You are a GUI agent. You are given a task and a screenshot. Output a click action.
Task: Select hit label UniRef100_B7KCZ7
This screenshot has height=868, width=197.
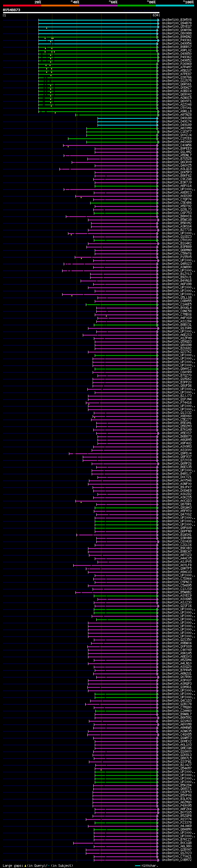[x=177, y=839]
